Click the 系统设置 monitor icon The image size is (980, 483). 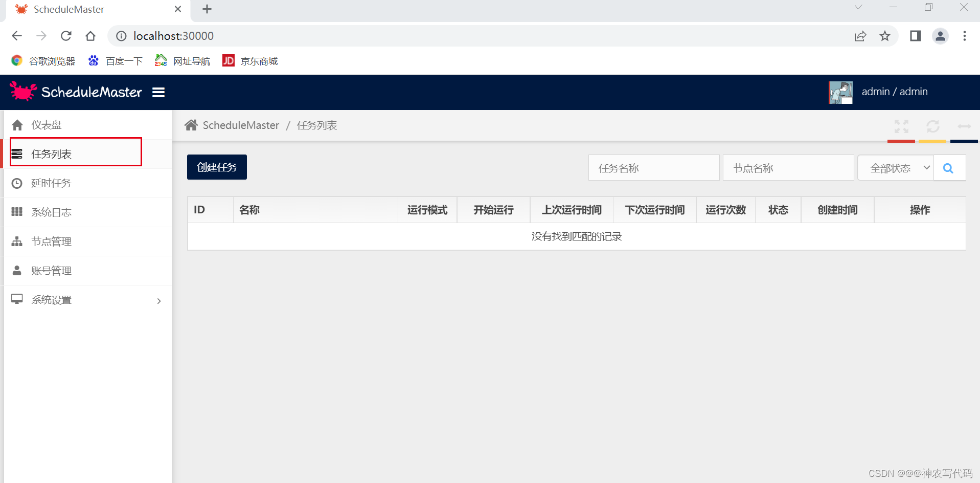17,299
